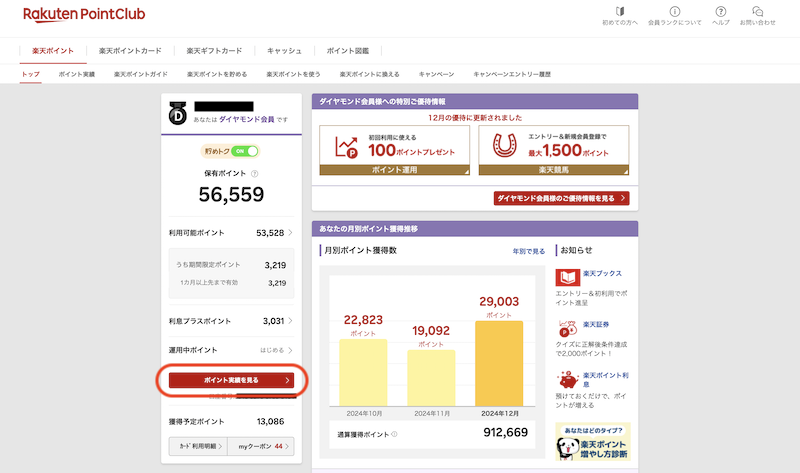Viewport: 800px width, 473px height.
Task: Click 12月の優待に更新されました notice text
Action: (x=475, y=118)
